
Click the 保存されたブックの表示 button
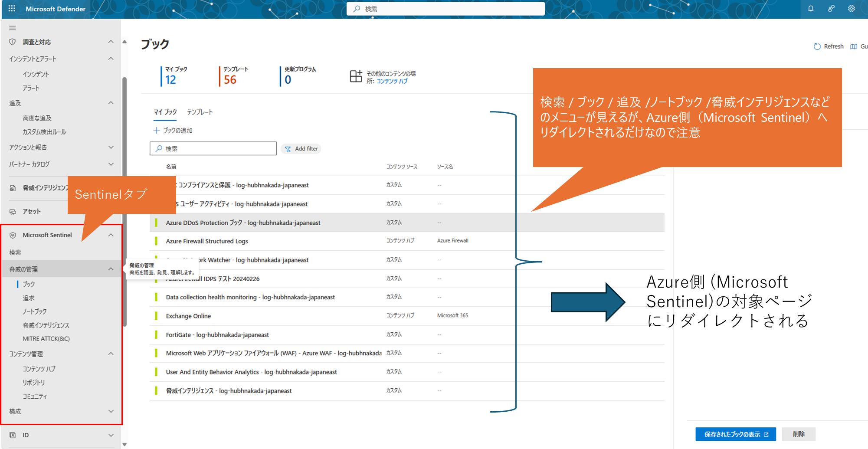coord(736,434)
